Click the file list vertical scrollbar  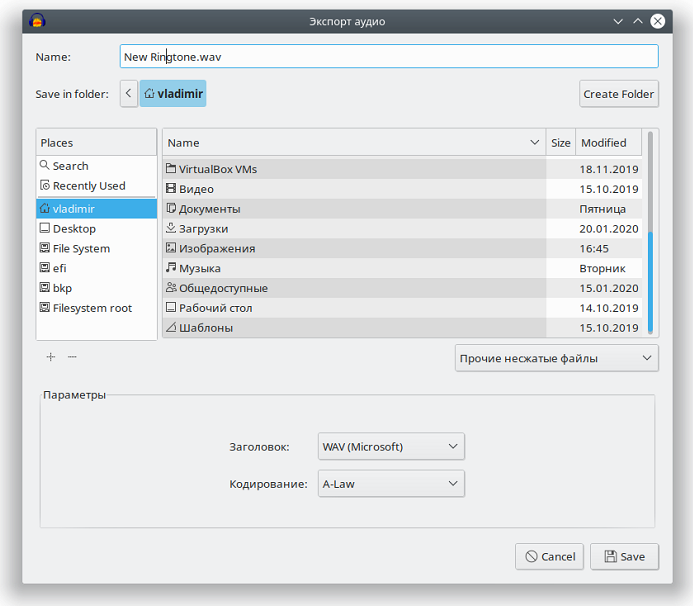point(652,282)
